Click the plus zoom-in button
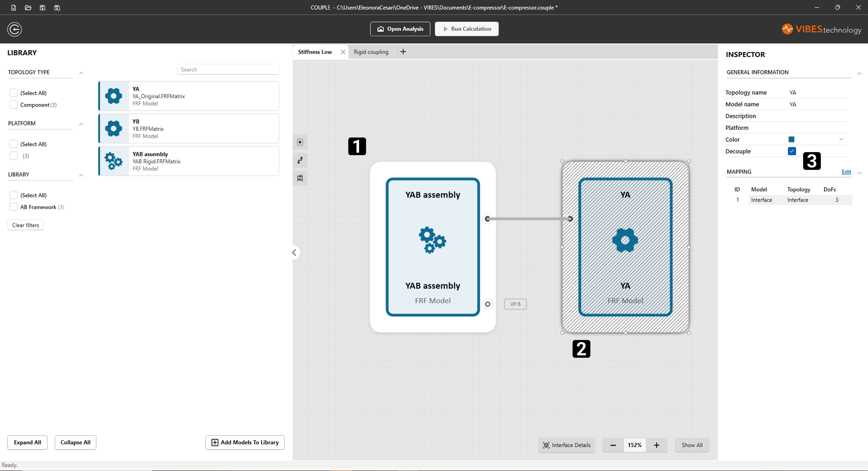The width and height of the screenshot is (868, 471). 656,445
